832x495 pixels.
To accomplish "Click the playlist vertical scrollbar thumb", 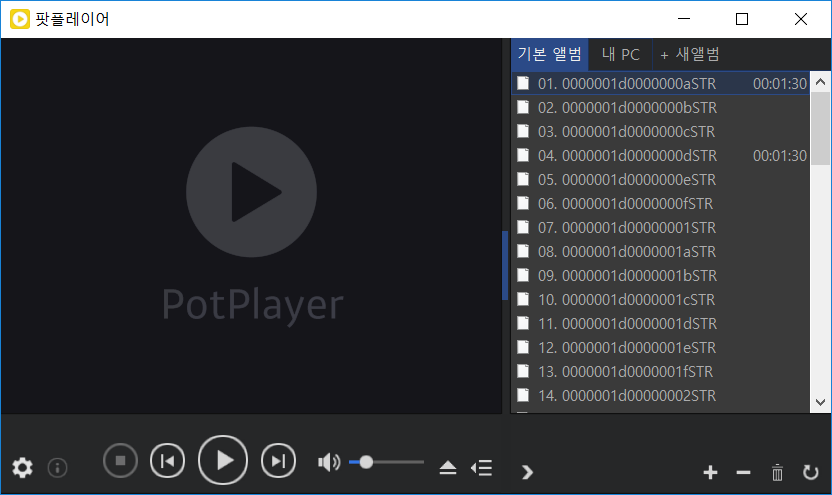I will (x=820, y=128).
